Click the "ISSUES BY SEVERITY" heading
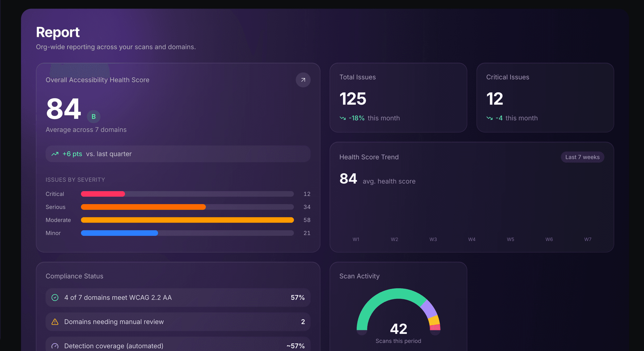Screen dimensions: 644x351 point(75,180)
